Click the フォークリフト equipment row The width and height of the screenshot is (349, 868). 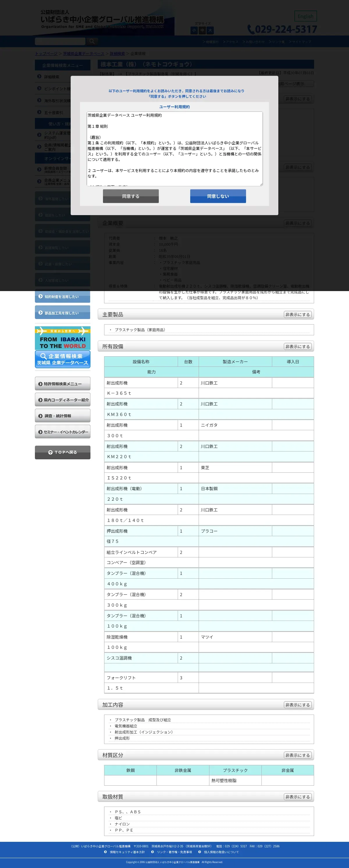209,678
